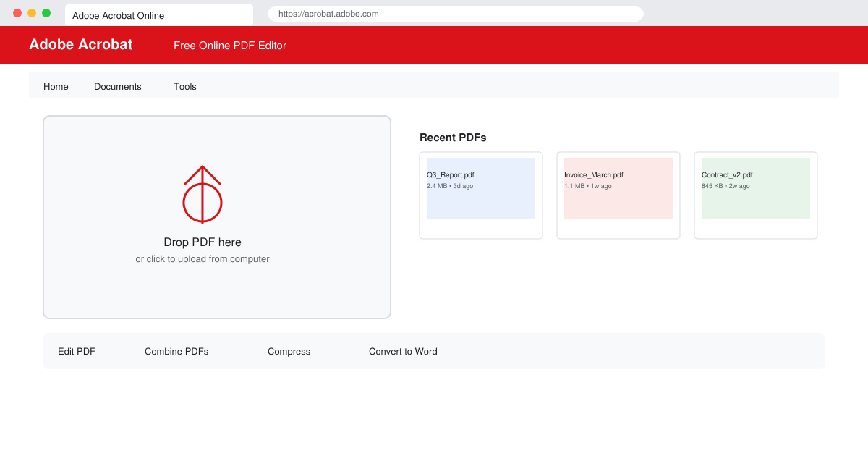Open the Documents menu item
The height and width of the screenshot is (456, 868).
click(118, 86)
